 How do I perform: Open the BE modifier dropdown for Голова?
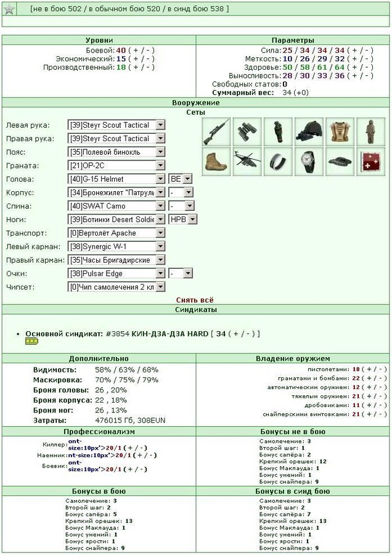181,179
